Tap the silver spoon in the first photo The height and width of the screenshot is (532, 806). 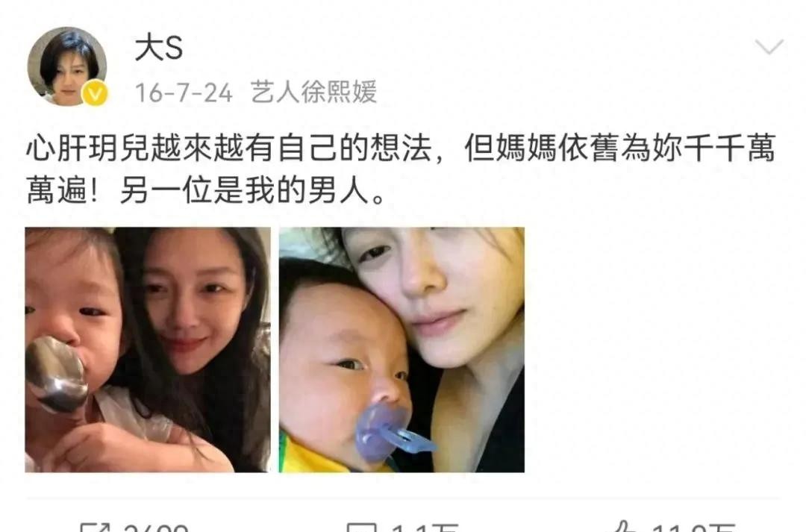point(55,374)
